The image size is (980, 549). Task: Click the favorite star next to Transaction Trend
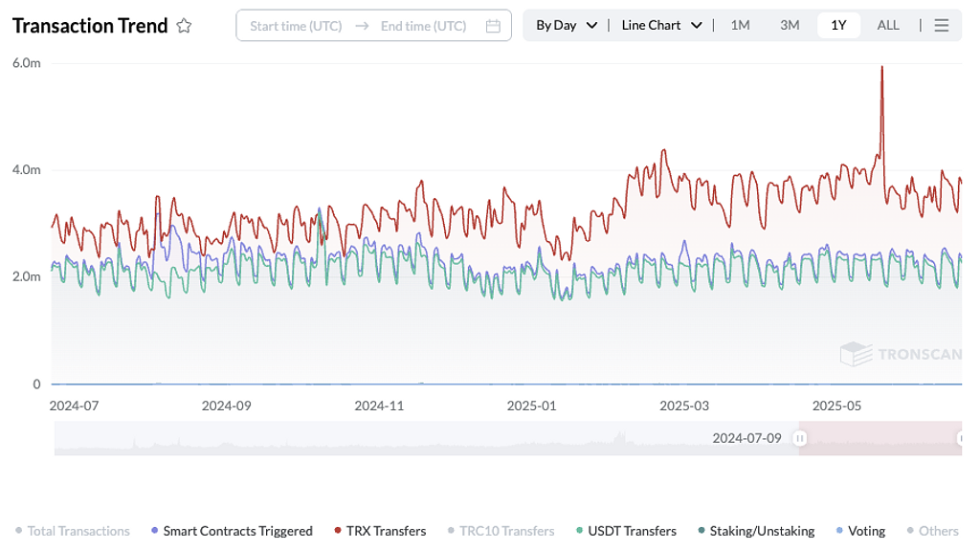point(184,26)
